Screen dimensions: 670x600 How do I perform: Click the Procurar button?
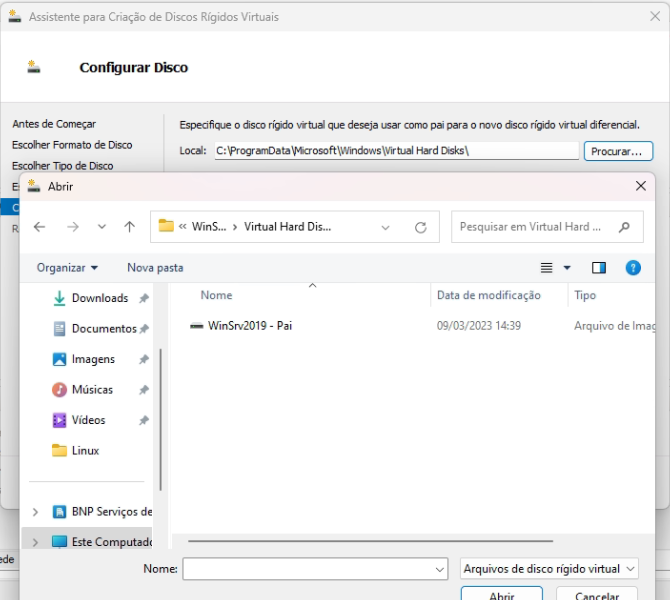click(616, 151)
